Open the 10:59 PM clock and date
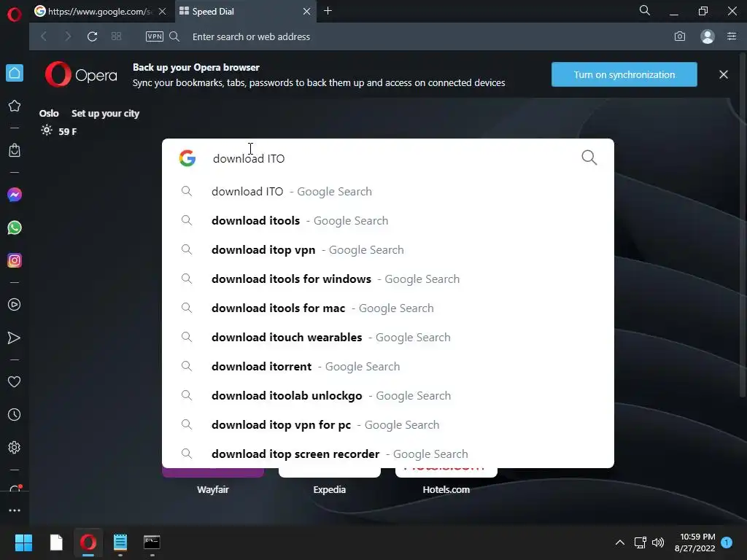 [x=694, y=542]
